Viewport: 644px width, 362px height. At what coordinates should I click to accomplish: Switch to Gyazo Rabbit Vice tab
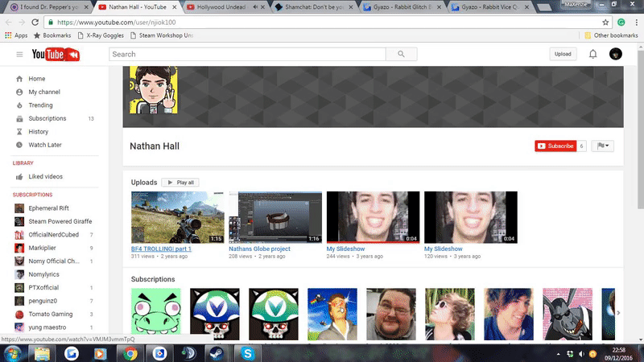(490, 7)
